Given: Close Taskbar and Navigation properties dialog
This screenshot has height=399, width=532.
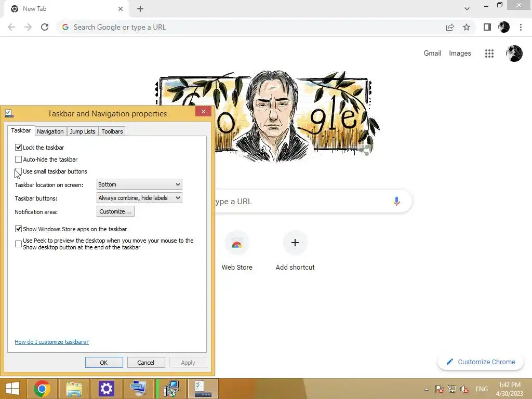Looking at the screenshot, I should pyautogui.click(x=203, y=111).
